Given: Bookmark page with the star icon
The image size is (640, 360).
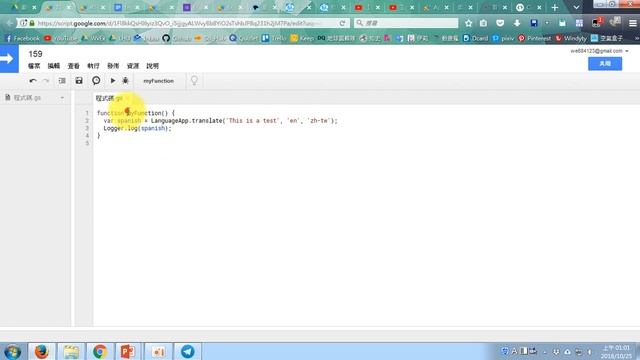Looking at the screenshot, I should click(469, 23).
